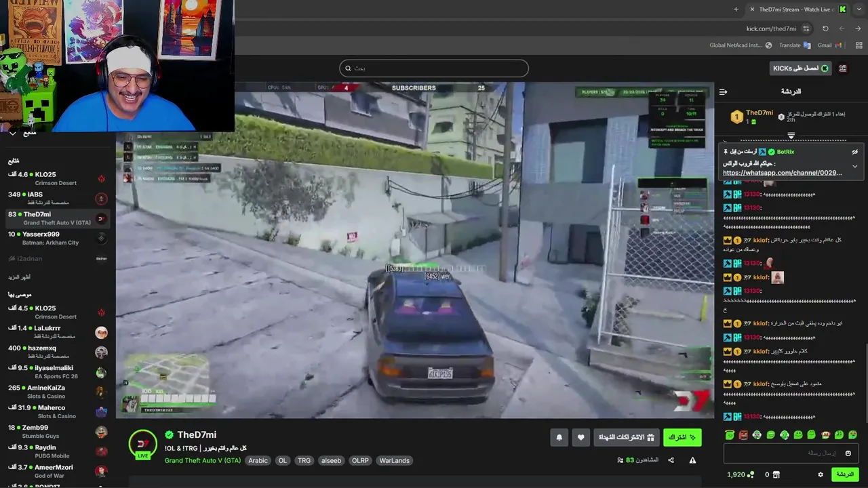
Task: Insert the red angry quick emote
Action: point(743,435)
